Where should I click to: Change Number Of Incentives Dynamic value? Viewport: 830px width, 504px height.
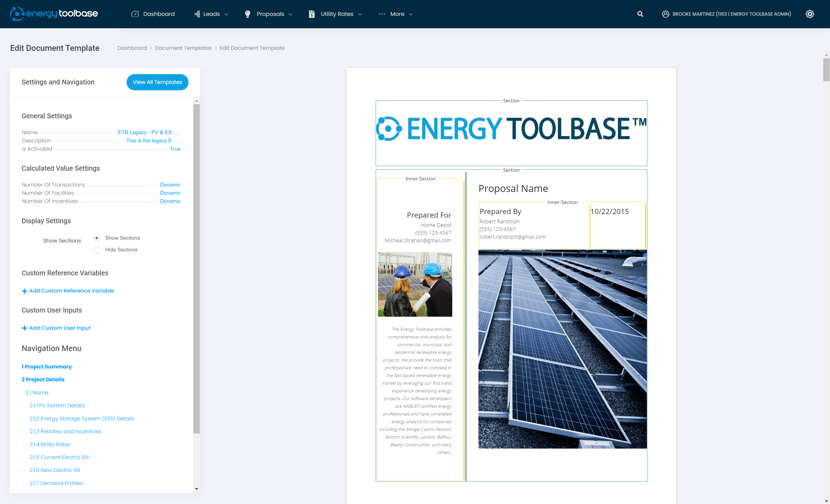(170, 201)
